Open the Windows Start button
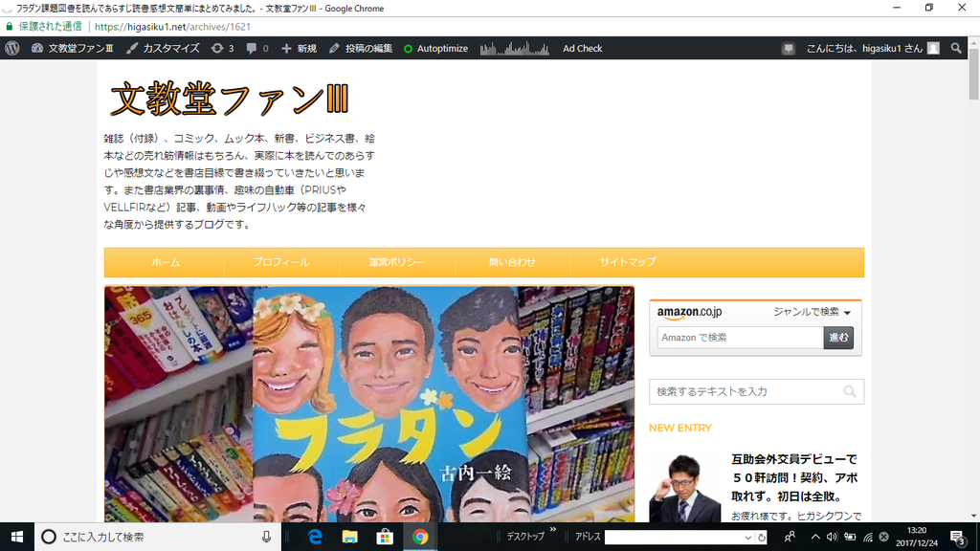Viewport: 980px width, 551px height. click(17, 537)
